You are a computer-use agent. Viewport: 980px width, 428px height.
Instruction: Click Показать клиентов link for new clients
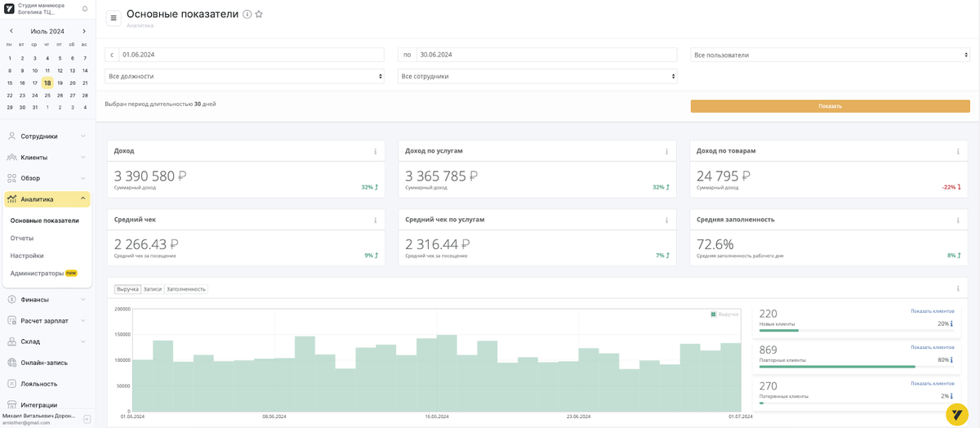[x=932, y=311]
